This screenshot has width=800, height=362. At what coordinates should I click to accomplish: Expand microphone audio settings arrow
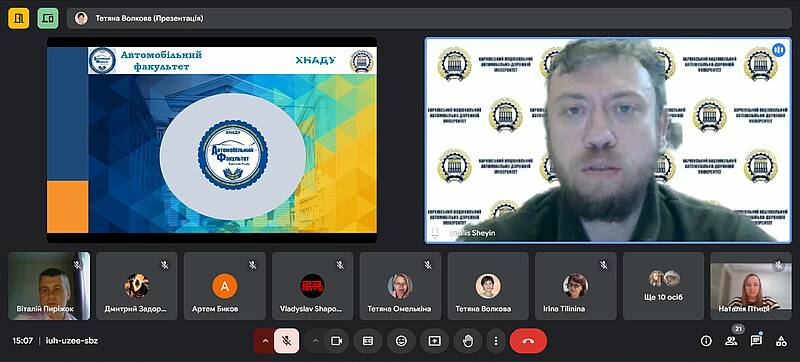(265, 341)
